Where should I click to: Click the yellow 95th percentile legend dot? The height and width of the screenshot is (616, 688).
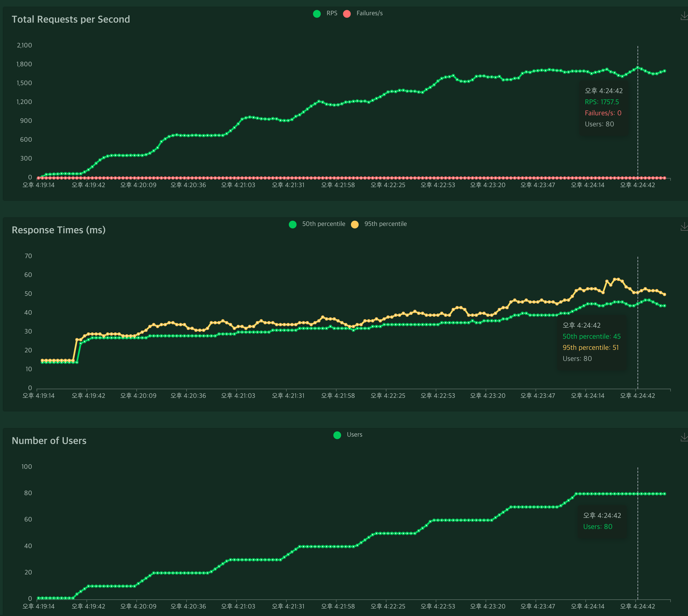tap(355, 224)
